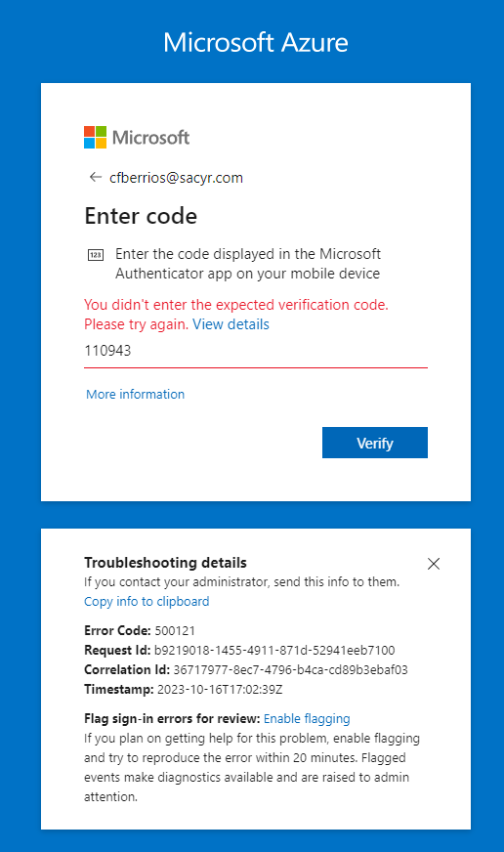Click the red verification error message
The image size is (504, 852).
[x=236, y=314]
